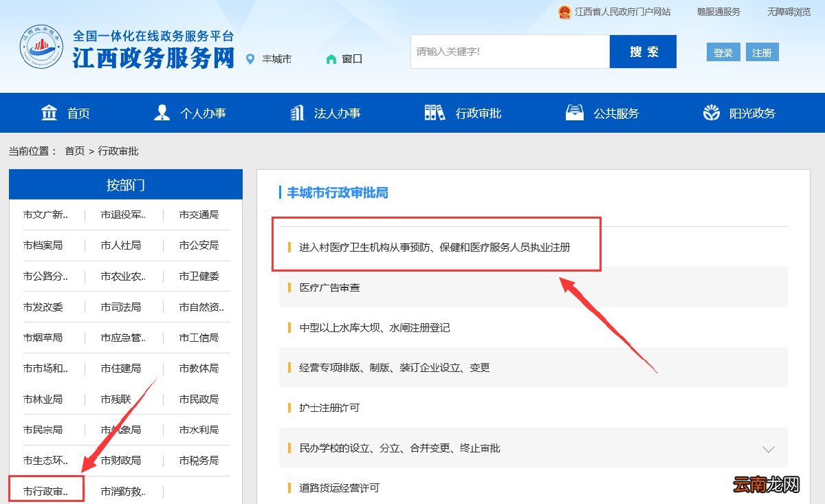This screenshot has width=825, height=504.
Task: Select department 市文广新..
Action: click(x=45, y=215)
